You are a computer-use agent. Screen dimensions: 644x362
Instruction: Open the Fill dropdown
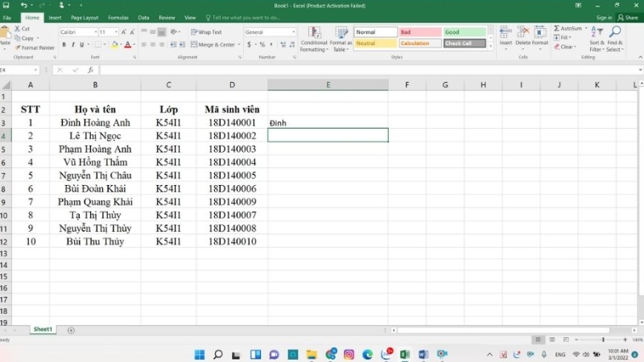pyautogui.click(x=563, y=37)
